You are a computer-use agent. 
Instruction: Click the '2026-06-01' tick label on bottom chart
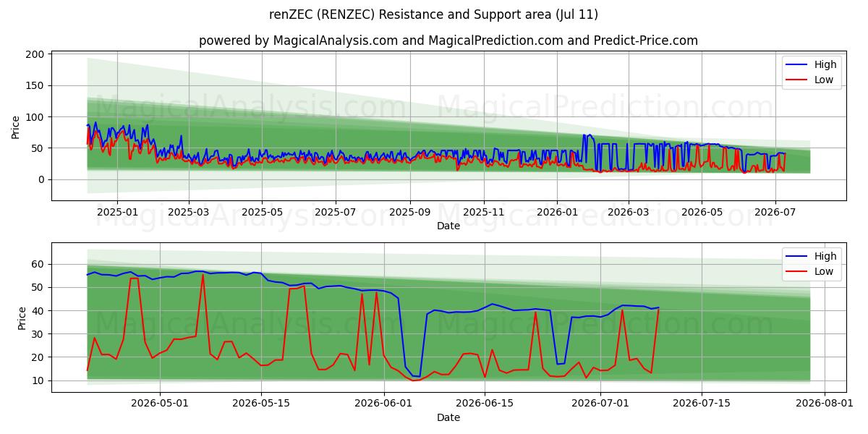click(x=383, y=404)
